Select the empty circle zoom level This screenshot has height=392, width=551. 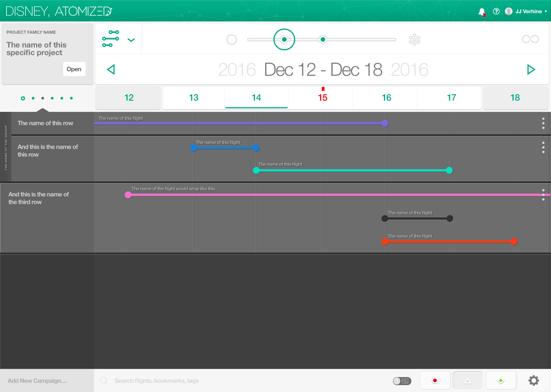tap(232, 40)
